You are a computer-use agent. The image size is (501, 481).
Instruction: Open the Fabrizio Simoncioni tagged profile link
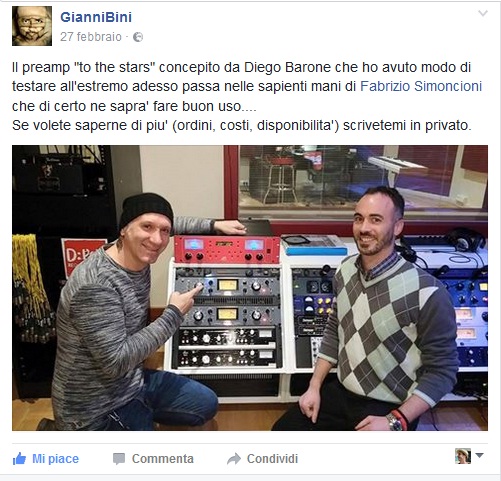click(x=421, y=86)
